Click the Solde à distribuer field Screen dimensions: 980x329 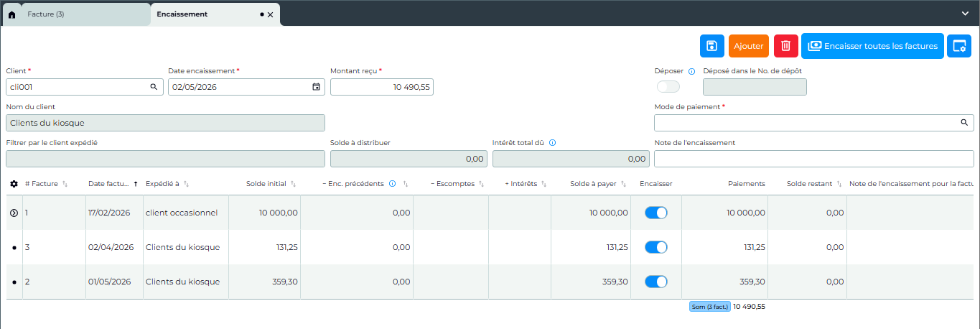click(x=409, y=159)
